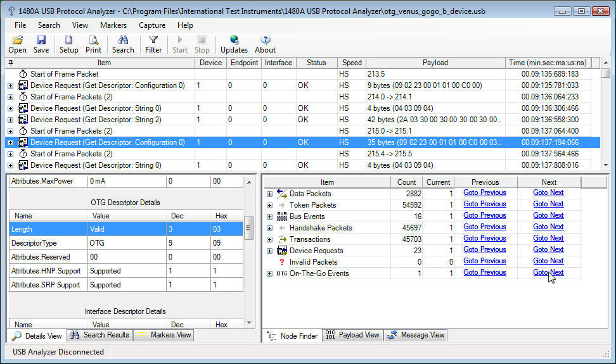Screen dimensions: 616x364
Task: Click clock icon of Start of Frame Packet 213.5
Action: pyautogui.click(x=23, y=73)
